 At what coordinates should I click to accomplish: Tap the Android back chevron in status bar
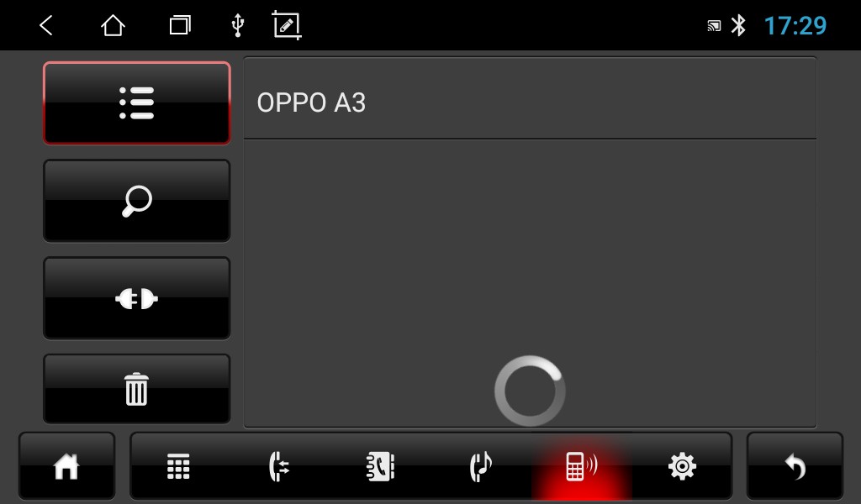(x=46, y=25)
